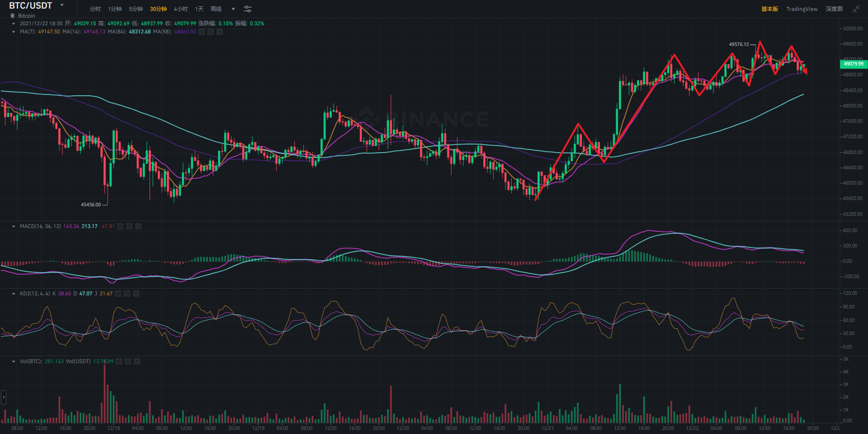Hide the MA lines with eye icon

202,32
